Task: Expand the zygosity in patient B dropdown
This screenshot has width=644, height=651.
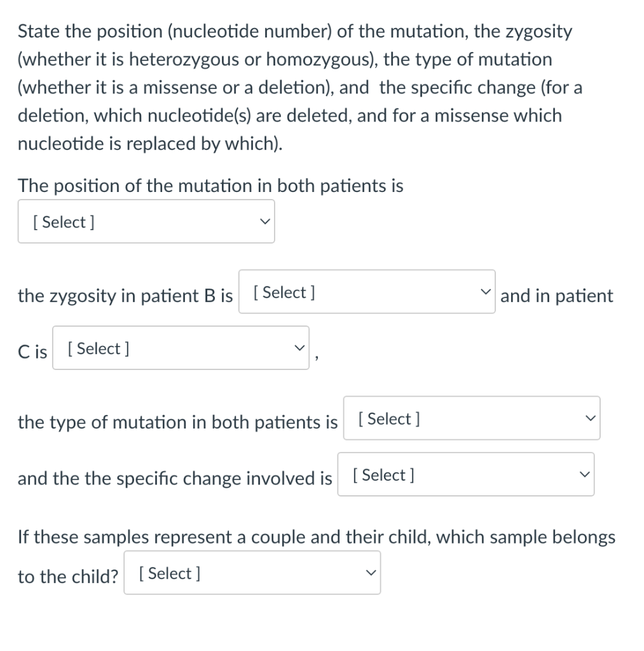Action: [367, 292]
